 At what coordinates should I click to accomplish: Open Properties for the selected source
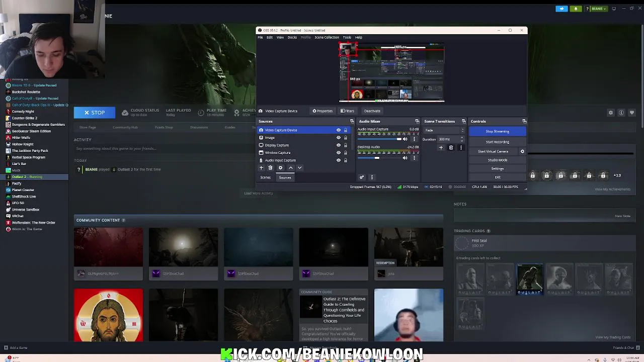coord(323,111)
